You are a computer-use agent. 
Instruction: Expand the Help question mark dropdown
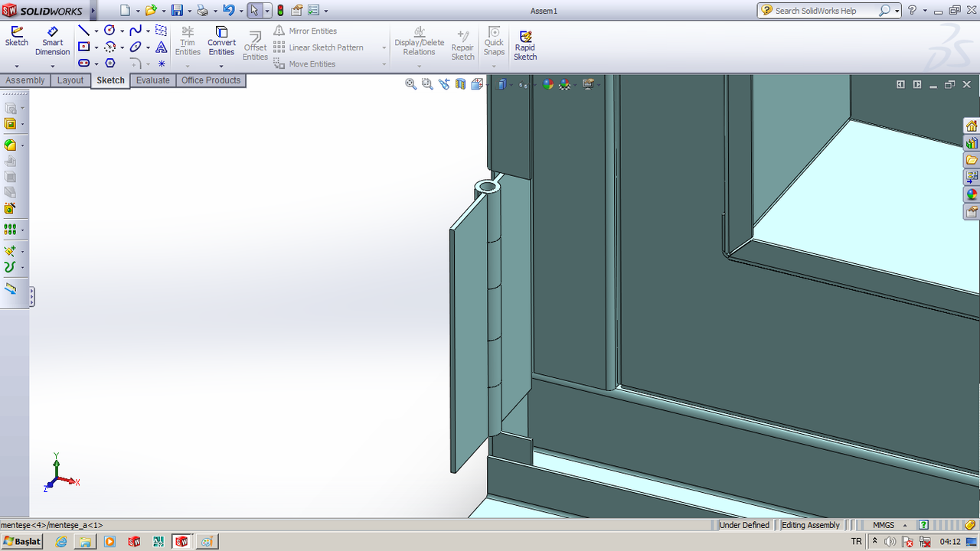coord(925,11)
